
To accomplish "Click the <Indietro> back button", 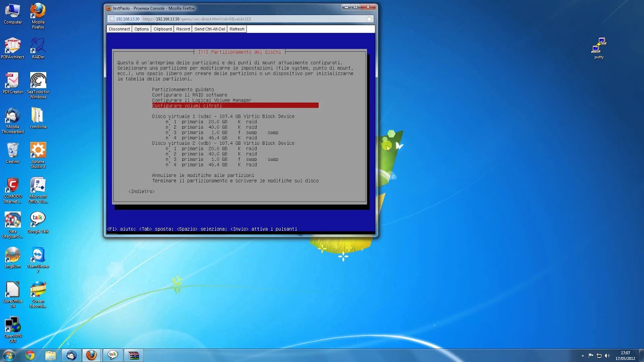I will pyautogui.click(x=141, y=192).
